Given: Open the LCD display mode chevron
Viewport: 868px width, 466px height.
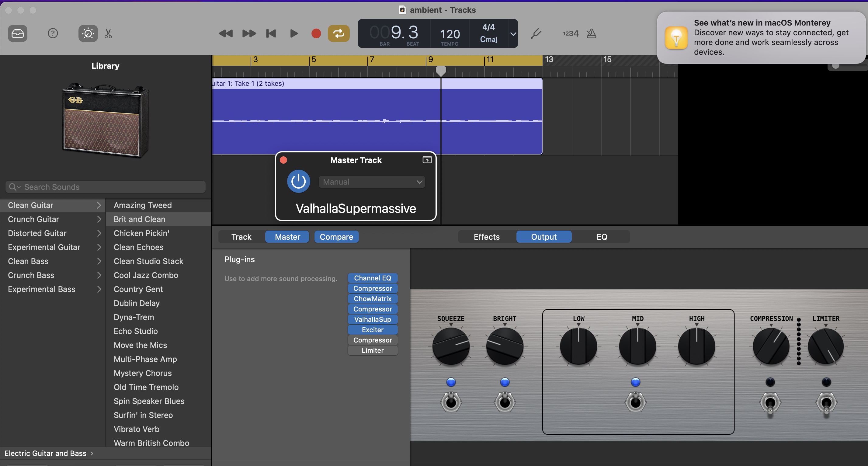Looking at the screenshot, I should (x=513, y=34).
